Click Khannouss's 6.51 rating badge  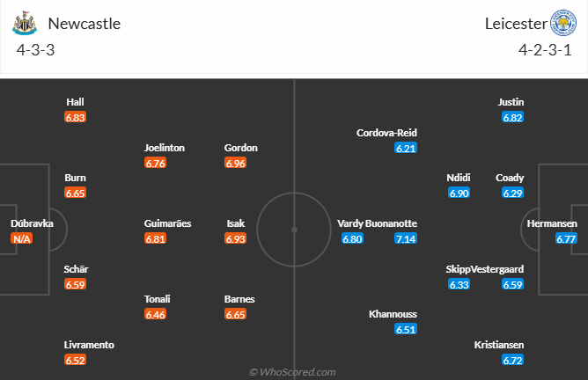[x=406, y=329]
